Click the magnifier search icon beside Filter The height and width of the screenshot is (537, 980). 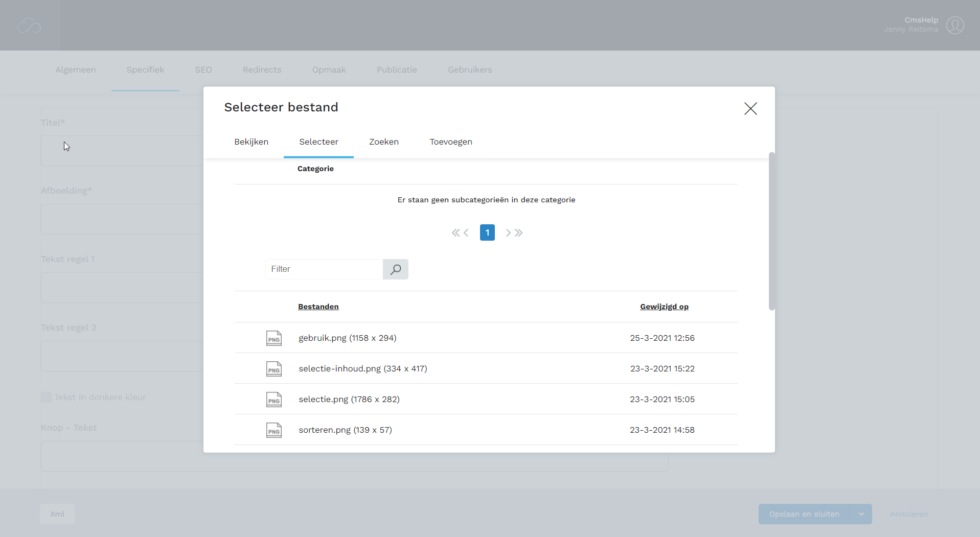395,269
